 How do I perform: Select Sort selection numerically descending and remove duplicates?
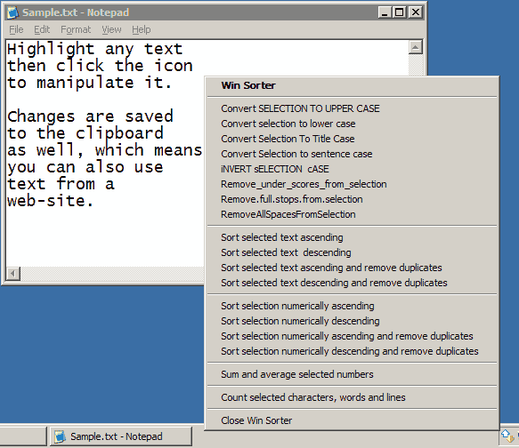(x=352, y=351)
